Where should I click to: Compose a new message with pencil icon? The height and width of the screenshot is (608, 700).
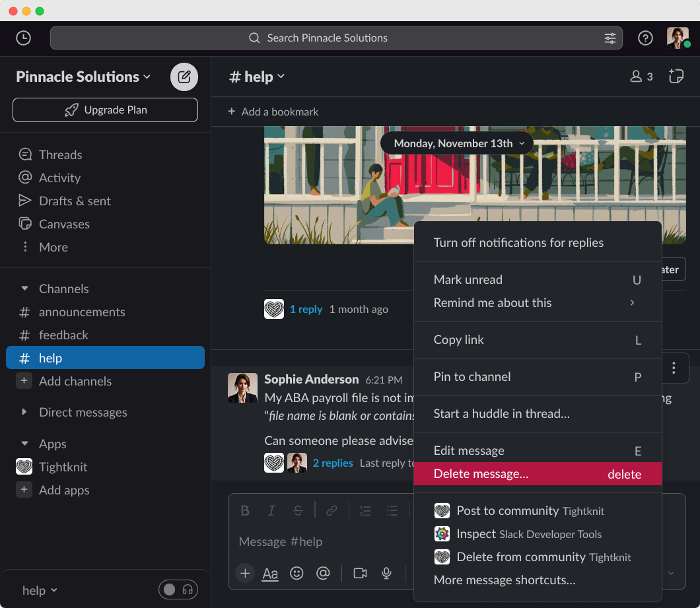(184, 77)
